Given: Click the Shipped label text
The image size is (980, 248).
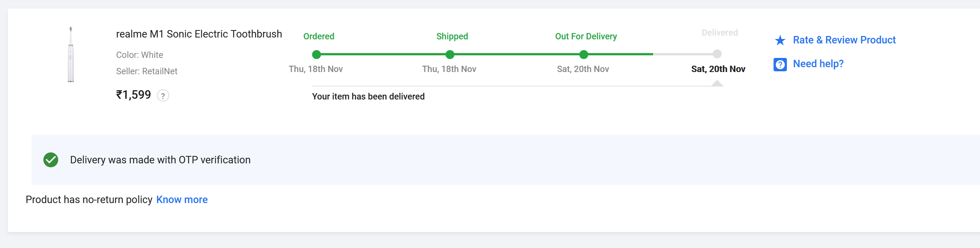Looking at the screenshot, I should 452,36.
